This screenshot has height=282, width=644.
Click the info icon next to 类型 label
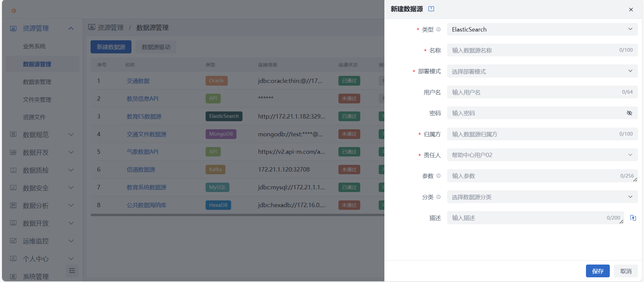click(438, 29)
